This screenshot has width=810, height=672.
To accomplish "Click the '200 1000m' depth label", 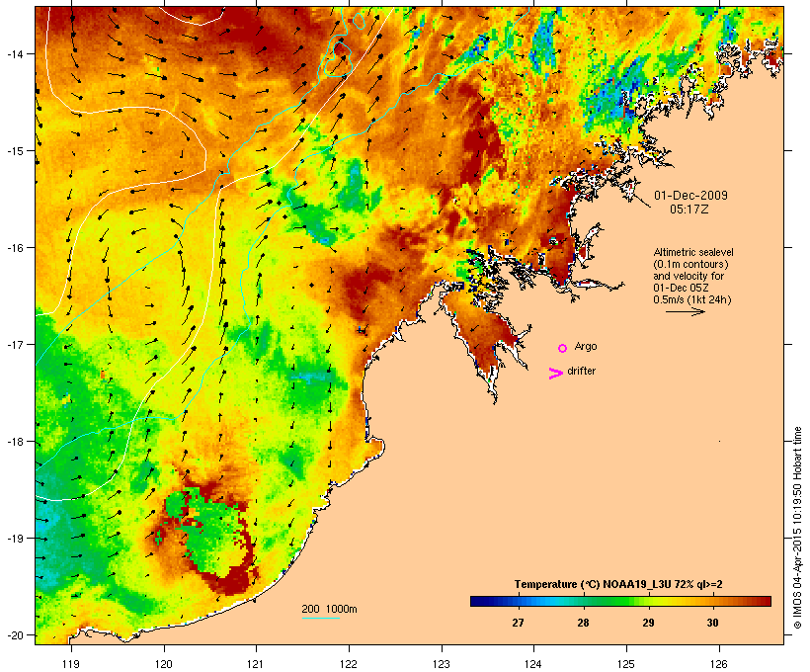I will click(x=329, y=609).
